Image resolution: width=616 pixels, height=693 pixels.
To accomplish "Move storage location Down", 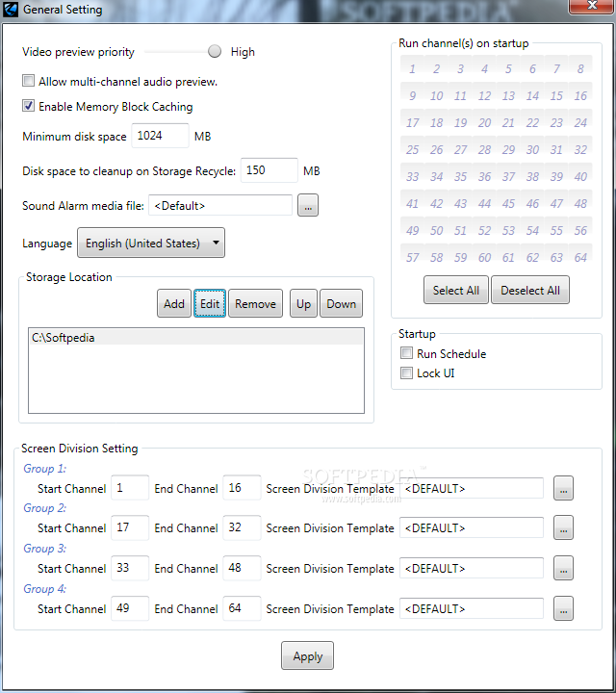I will pyautogui.click(x=341, y=303).
